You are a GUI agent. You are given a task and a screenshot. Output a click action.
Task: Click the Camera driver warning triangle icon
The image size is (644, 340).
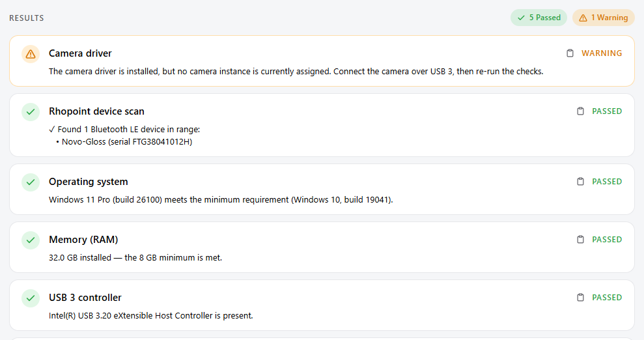pos(31,54)
